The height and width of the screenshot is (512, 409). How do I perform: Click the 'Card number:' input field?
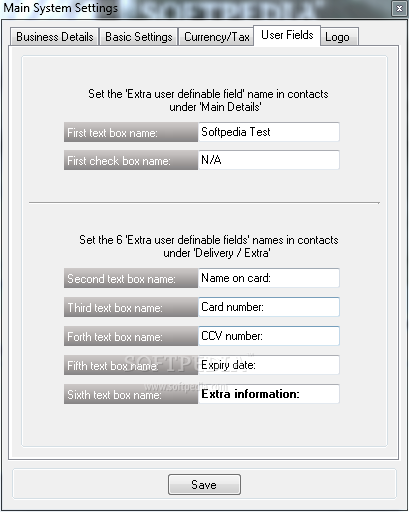(269, 307)
